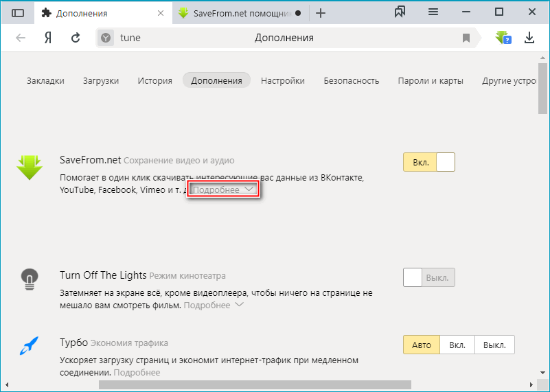Screen dimensions: 550x392
Task: Click the bookmarks manager icon in title bar
Action: point(400,12)
